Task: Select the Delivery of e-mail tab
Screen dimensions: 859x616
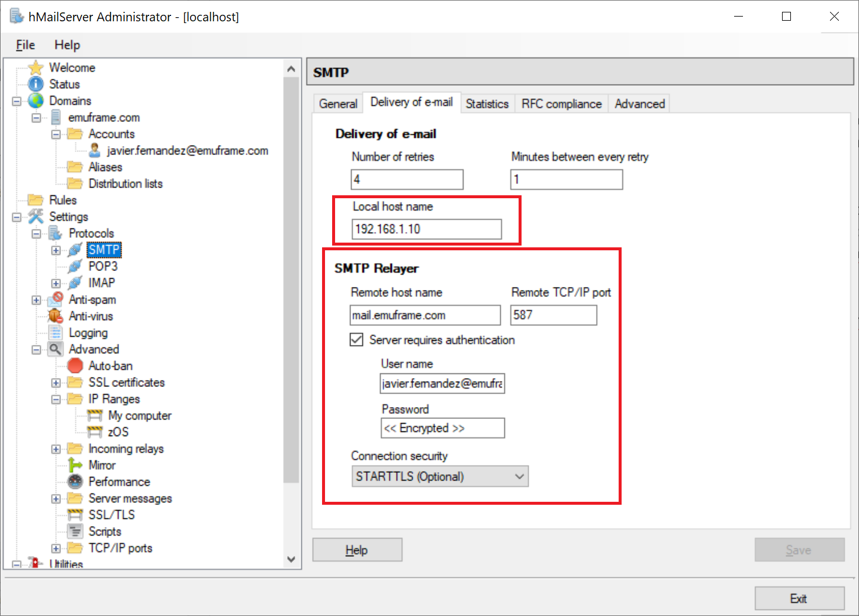Action: click(x=411, y=102)
